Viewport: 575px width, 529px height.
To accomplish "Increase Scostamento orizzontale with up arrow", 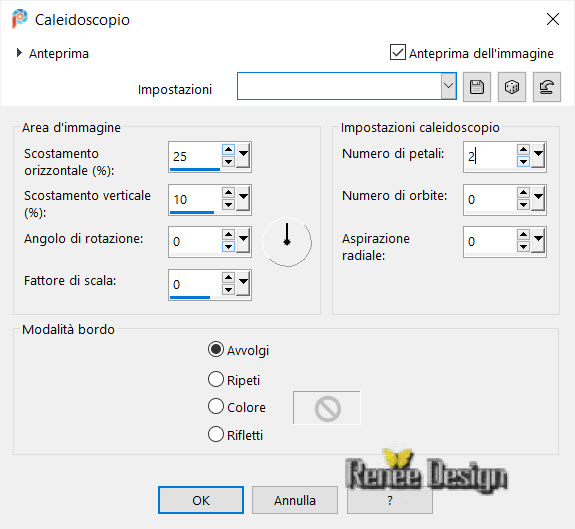I will point(228,150).
